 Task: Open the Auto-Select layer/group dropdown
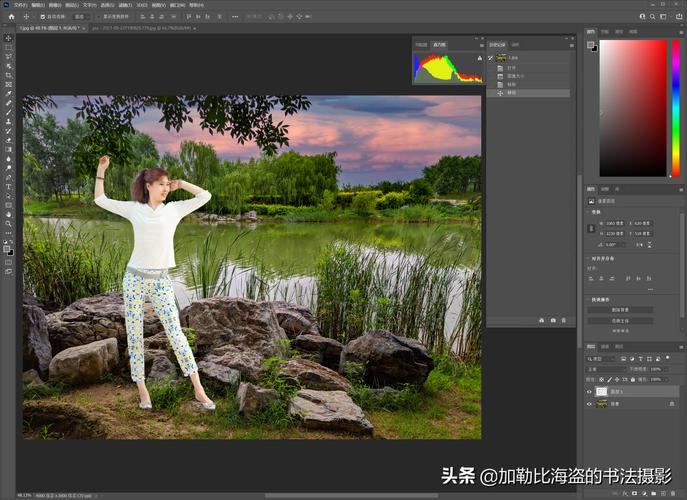[x=81, y=17]
